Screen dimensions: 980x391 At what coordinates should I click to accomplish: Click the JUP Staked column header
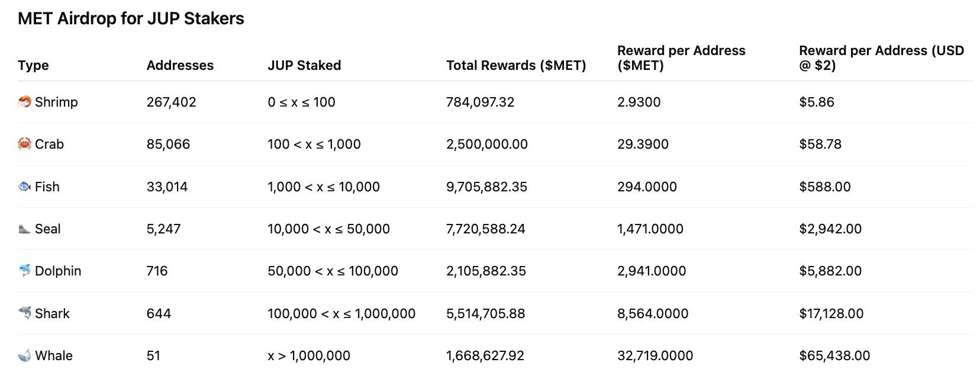pyautogui.click(x=304, y=65)
